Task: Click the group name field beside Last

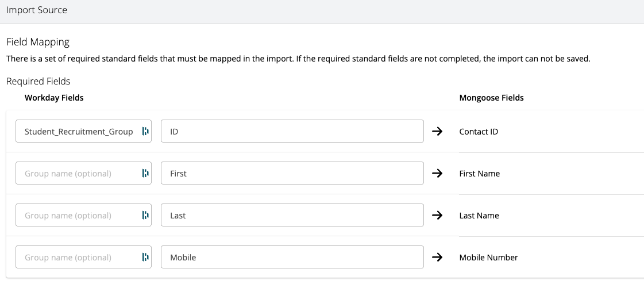Action: 79,216
